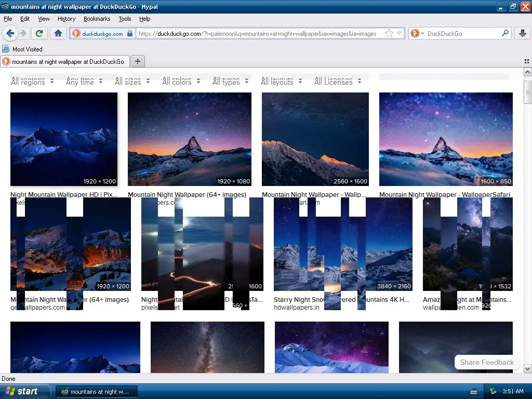Expand the All sizes filter
Image resolution: width=532 pixels, height=399 pixels.
click(x=132, y=81)
